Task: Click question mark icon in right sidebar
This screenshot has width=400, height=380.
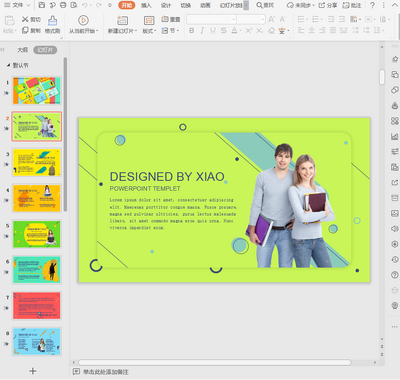Action: tap(395, 275)
